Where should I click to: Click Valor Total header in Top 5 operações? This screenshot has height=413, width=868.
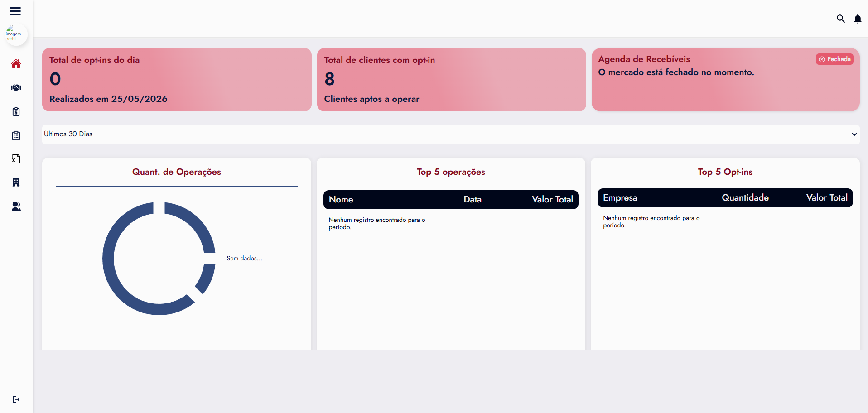coord(552,200)
